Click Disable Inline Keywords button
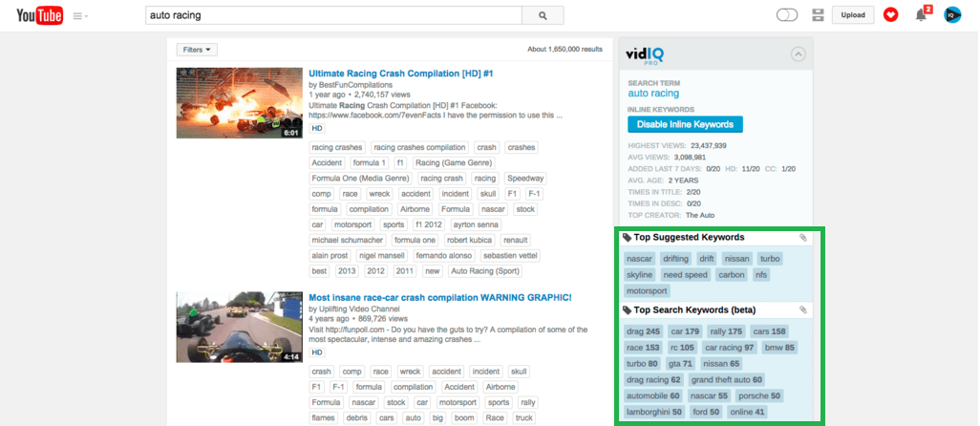 click(685, 124)
